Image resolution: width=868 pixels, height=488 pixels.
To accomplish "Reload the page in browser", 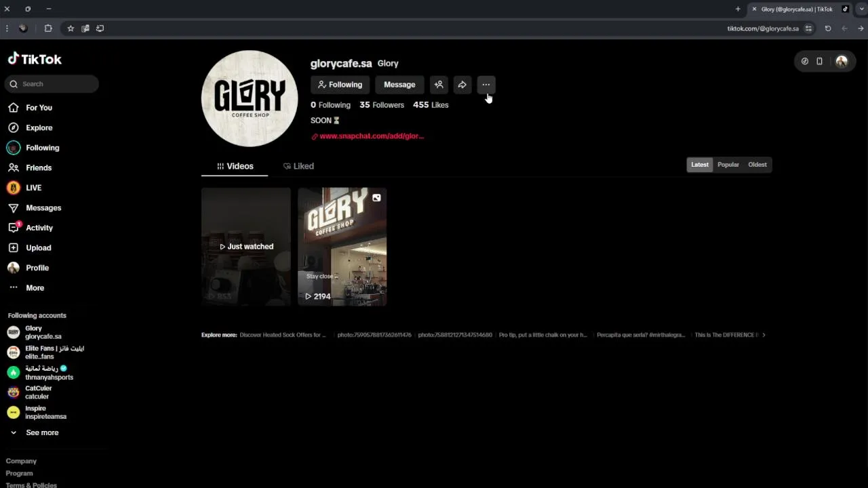I will pos(828,28).
